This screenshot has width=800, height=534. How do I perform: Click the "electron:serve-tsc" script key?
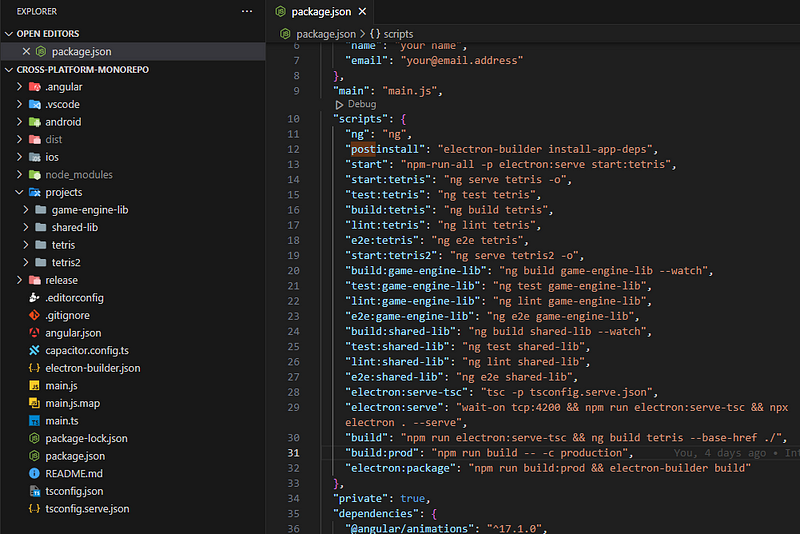[x=407, y=392]
